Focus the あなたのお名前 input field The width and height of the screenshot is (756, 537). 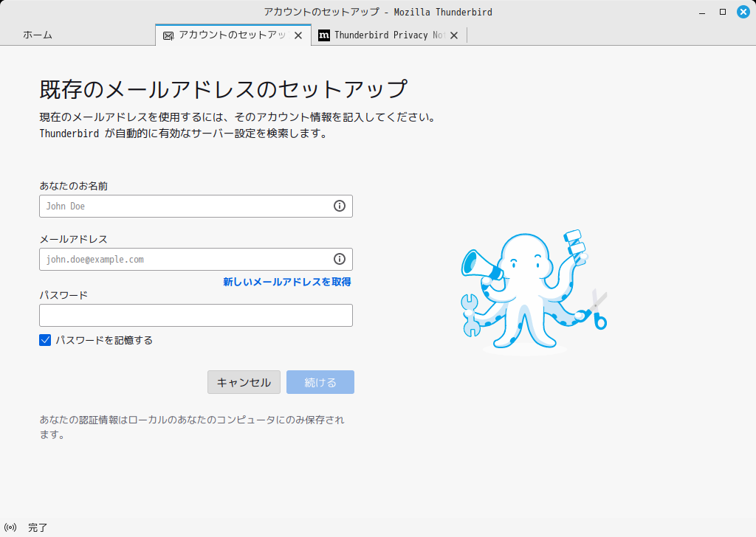click(x=196, y=206)
